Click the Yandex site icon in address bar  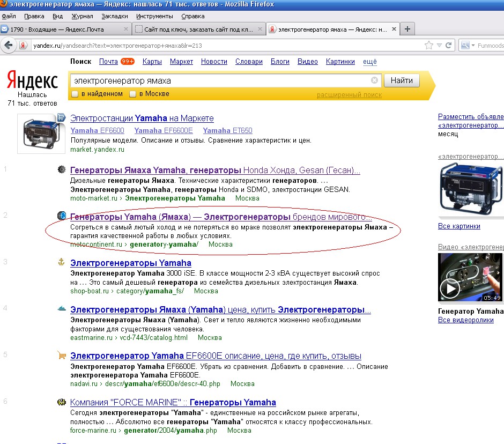(23, 46)
